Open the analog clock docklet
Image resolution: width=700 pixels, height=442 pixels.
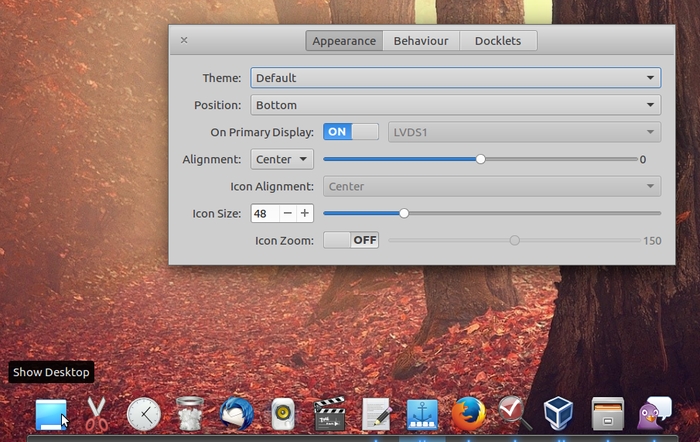point(143,413)
